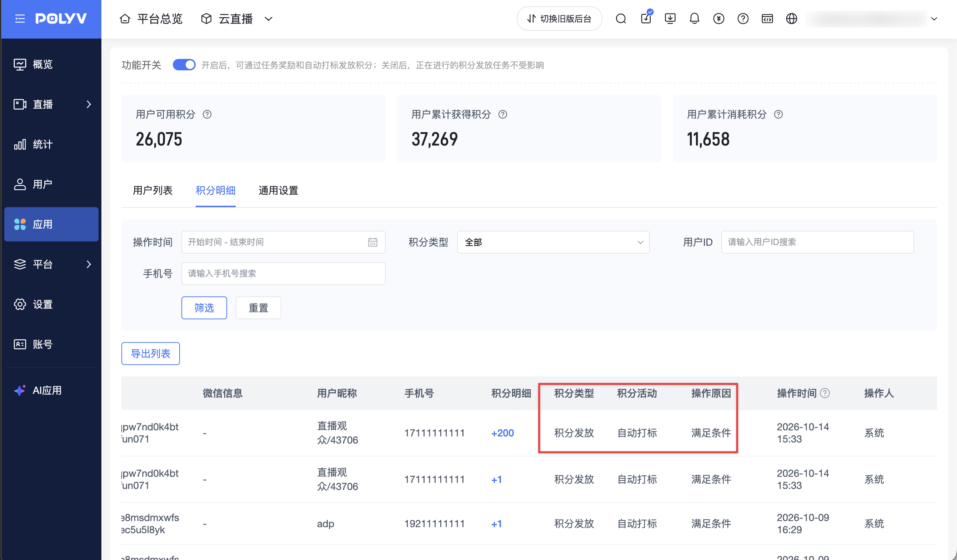This screenshot has height=560, width=957.
Task: Toggle the 功能开关 switch
Action: click(184, 65)
